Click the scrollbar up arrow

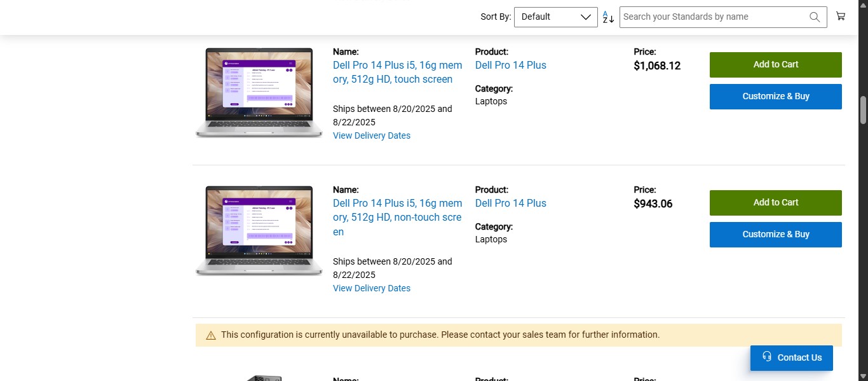[863, 5]
